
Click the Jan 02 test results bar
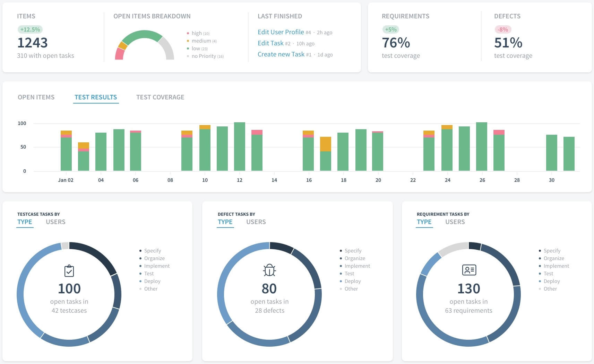click(x=66, y=151)
